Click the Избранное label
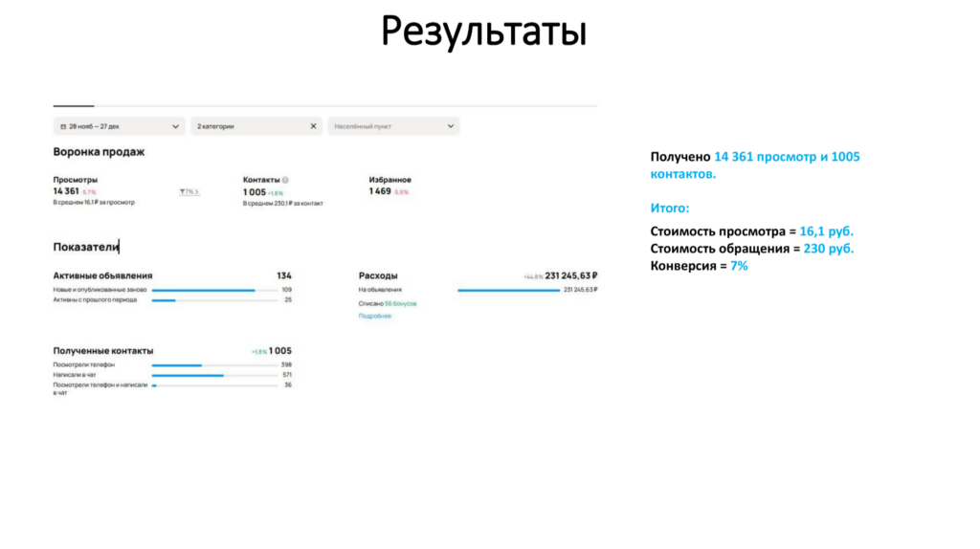 click(x=390, y=180)
